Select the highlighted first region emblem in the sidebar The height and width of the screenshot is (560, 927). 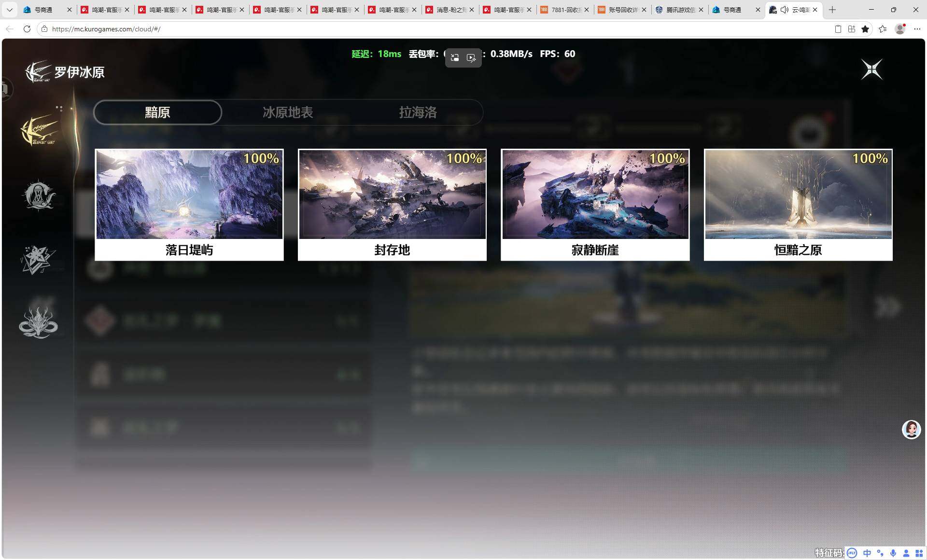point(39,131)
